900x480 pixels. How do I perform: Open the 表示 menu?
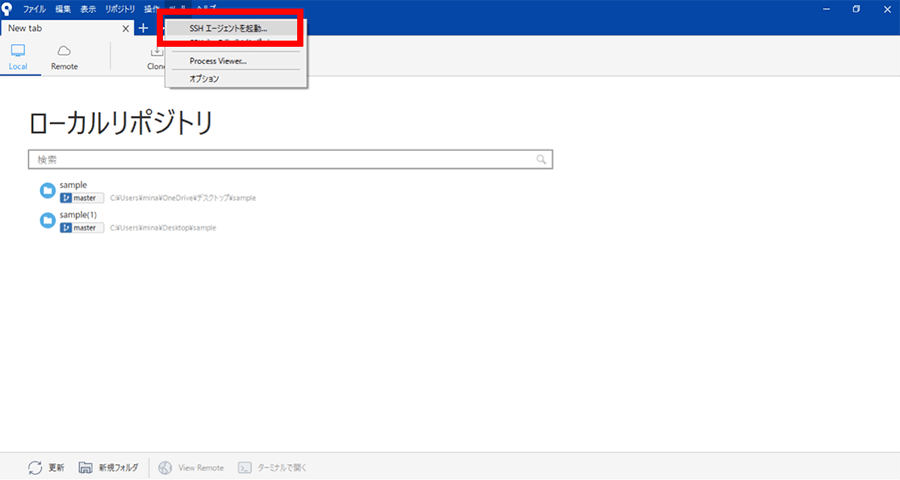(88, 9)
